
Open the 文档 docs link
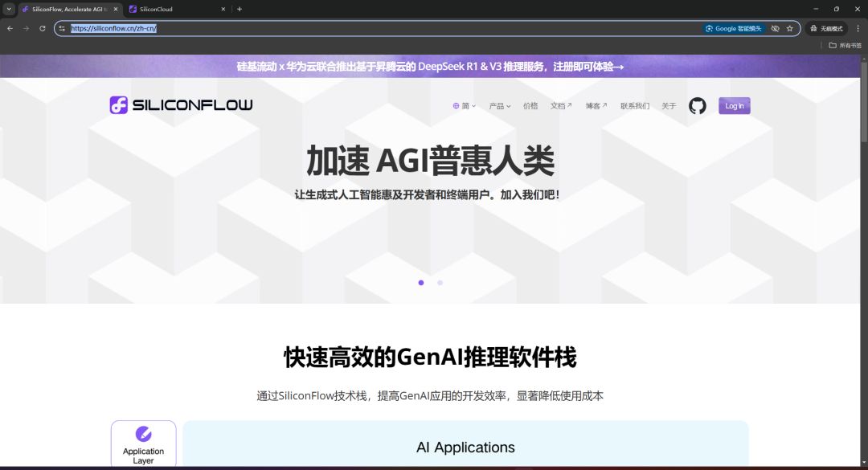561,106
